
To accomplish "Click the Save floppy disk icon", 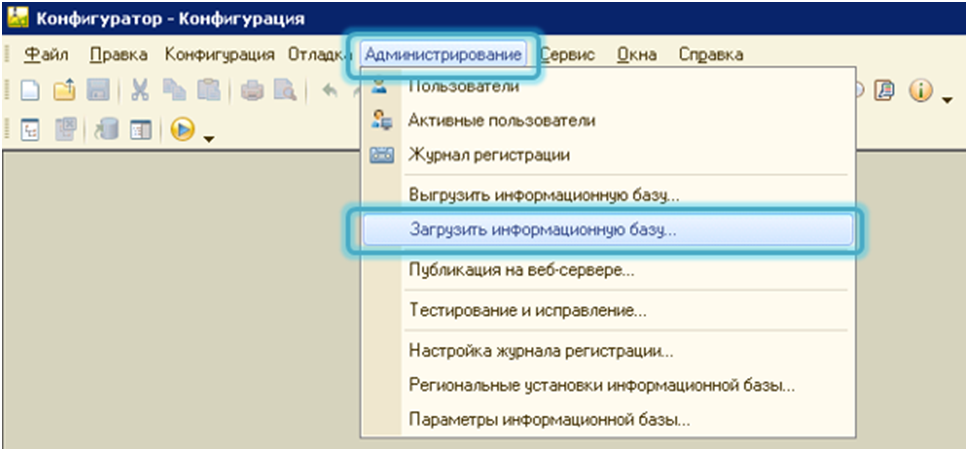I will (98, 91).
